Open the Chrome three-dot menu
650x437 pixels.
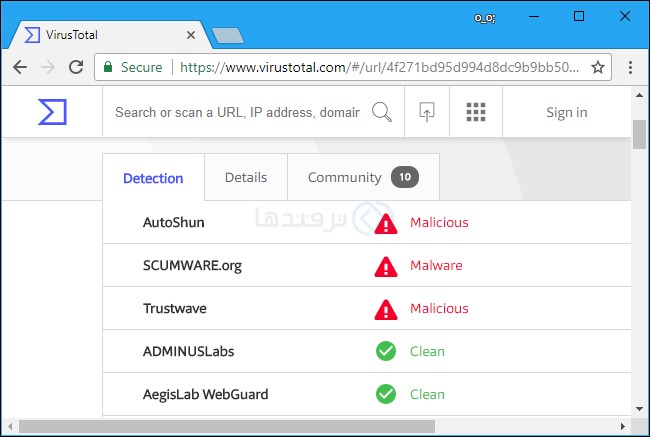(630, 67)
